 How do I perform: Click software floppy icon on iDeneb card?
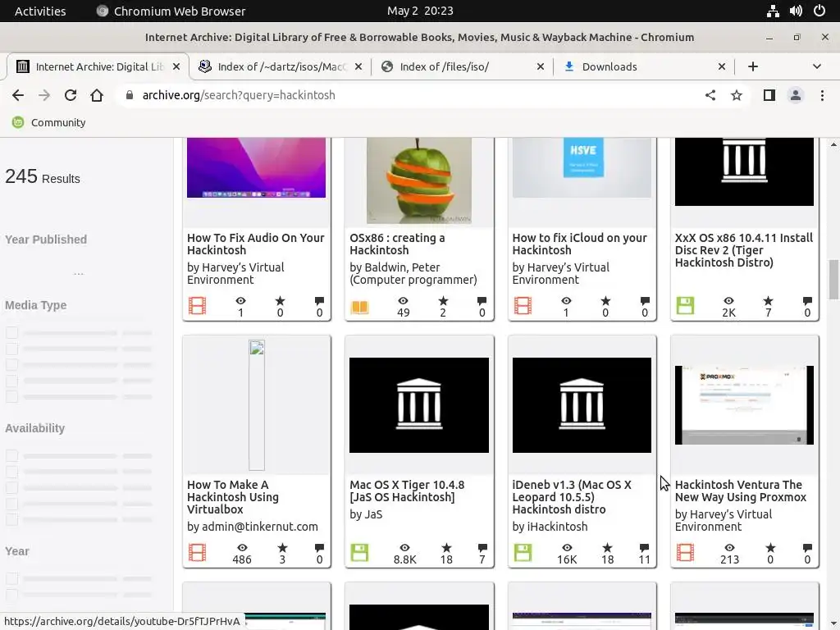tap(523, 552)
